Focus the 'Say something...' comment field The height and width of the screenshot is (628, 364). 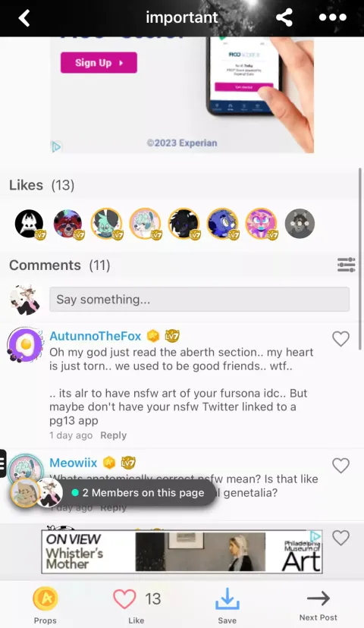(x=199, y=299)
